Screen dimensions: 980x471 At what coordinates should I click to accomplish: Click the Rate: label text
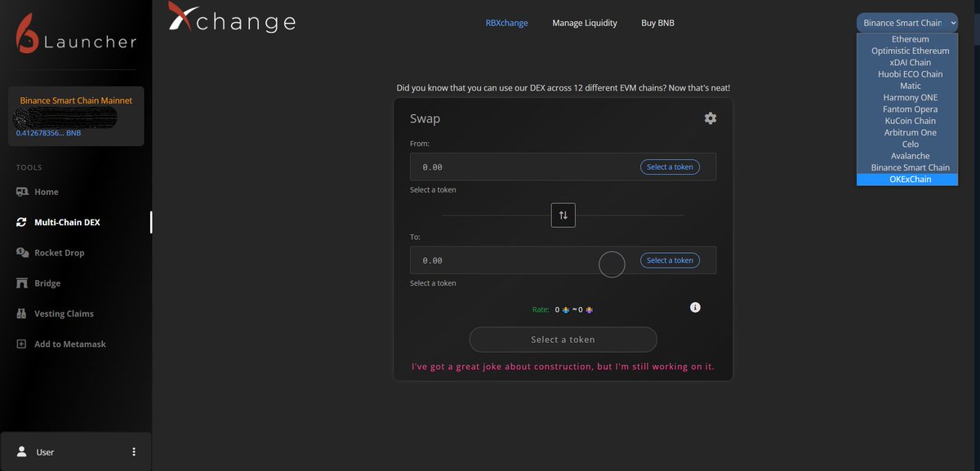coord(541,309)
